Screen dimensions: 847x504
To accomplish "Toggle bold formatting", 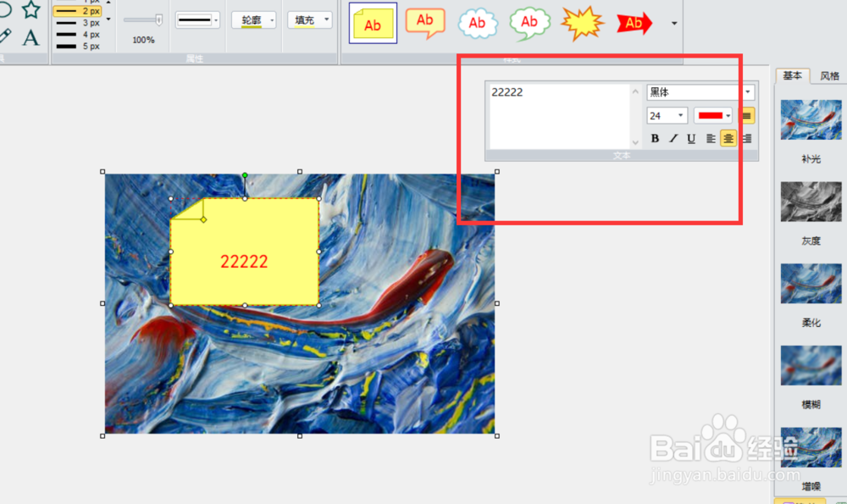I will tap(655, 139).
